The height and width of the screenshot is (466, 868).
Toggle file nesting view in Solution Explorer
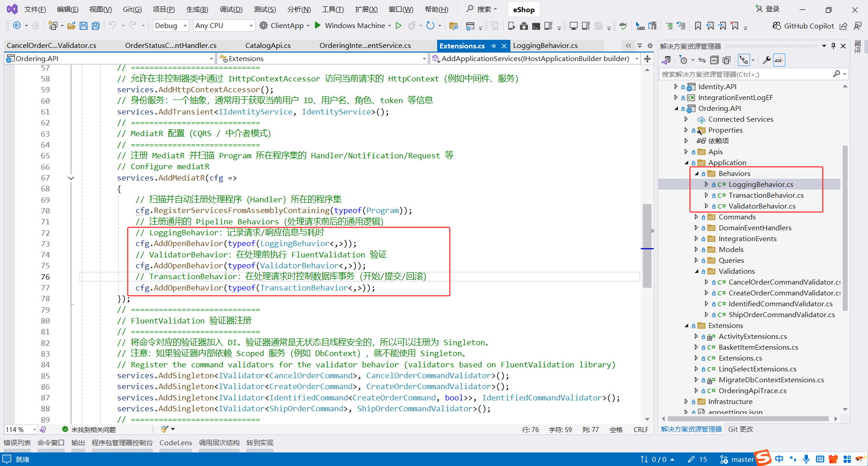744,60
